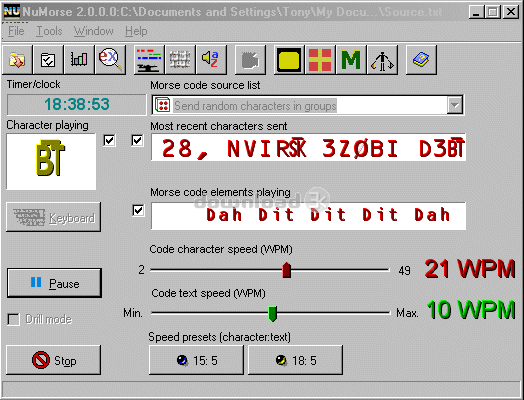Click the green M toolbar icon
This screenshot has width=524, height=400.
tap(351, 60)
